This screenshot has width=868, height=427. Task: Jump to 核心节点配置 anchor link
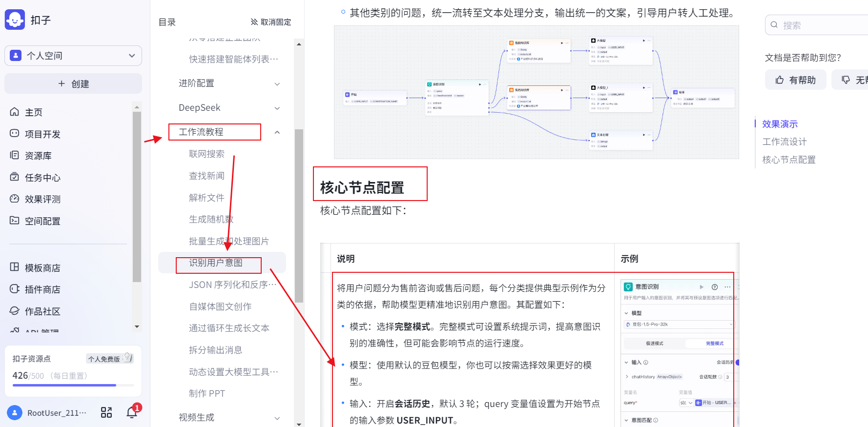[789, 160]
